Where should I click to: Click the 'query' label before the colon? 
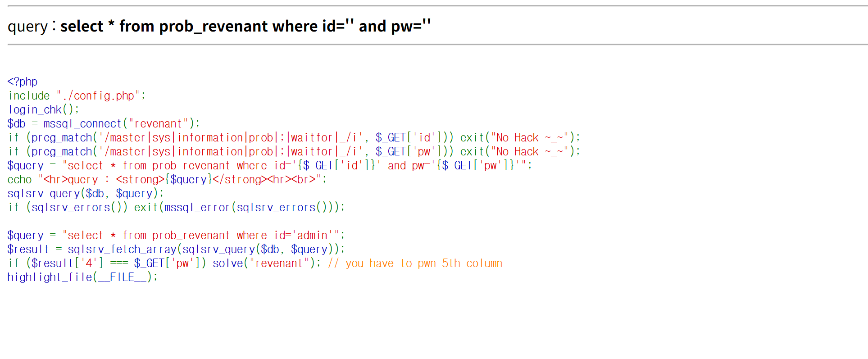click(x=27, y=27)
